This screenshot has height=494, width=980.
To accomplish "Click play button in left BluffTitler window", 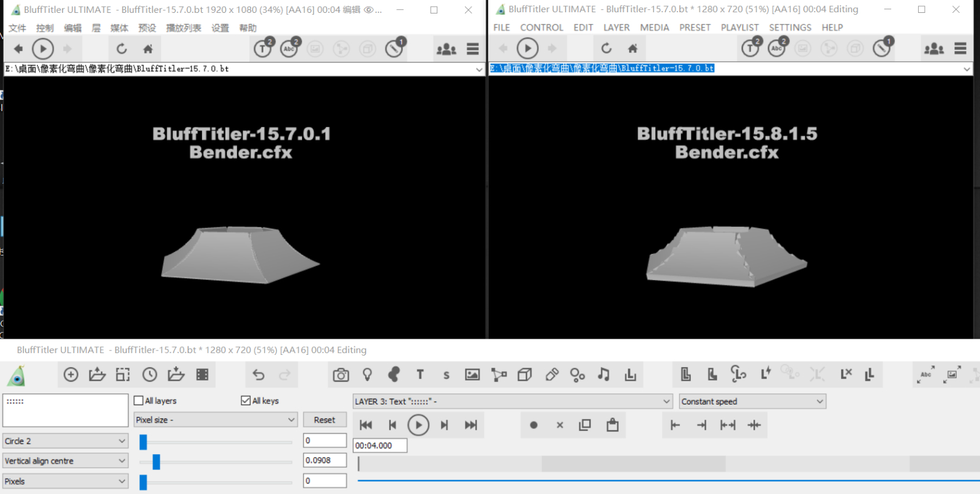I will tap(43, 48).
